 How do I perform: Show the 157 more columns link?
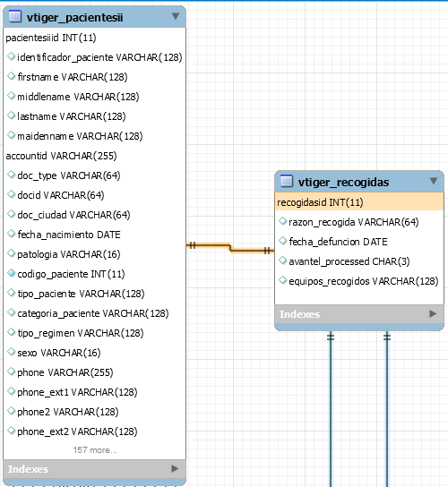tap(95, 450)
